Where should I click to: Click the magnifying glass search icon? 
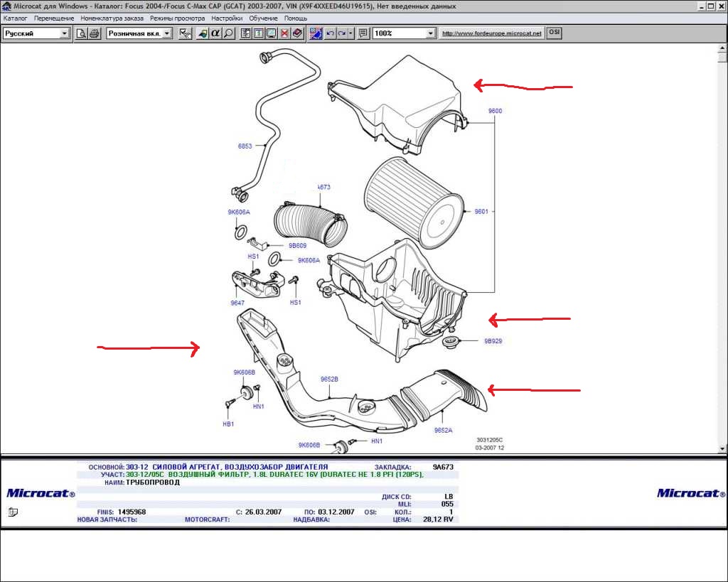click(x=228, y=33)
